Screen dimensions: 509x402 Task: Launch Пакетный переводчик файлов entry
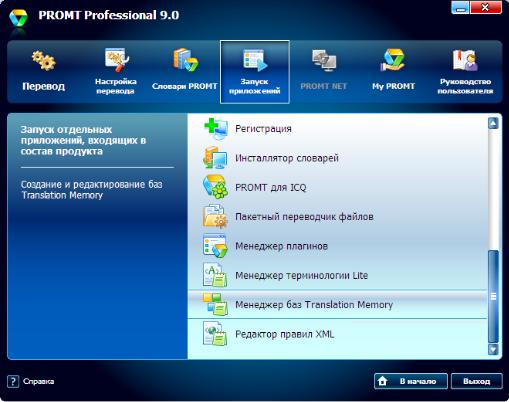click(338, 217)
